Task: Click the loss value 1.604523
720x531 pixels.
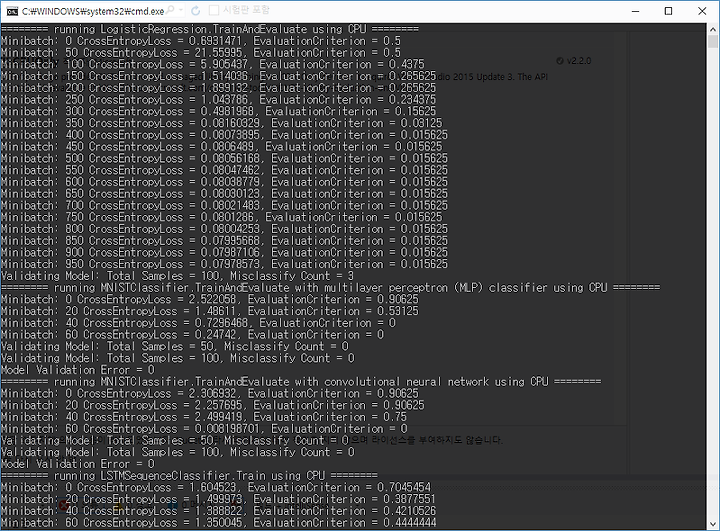Action: click(212, 487)
